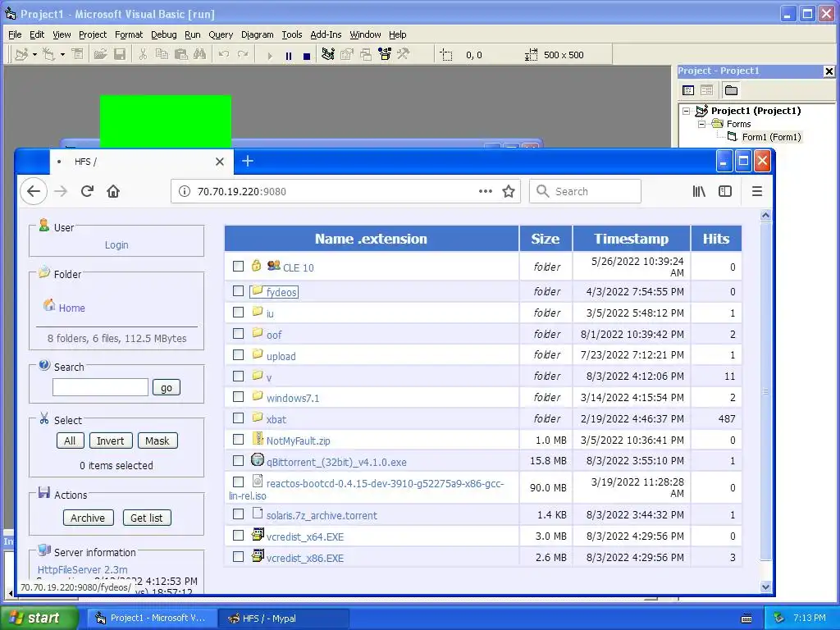The image size is (840, 630).
Task: Click the View Object icon in the Project panel
Action: point(706,90)
